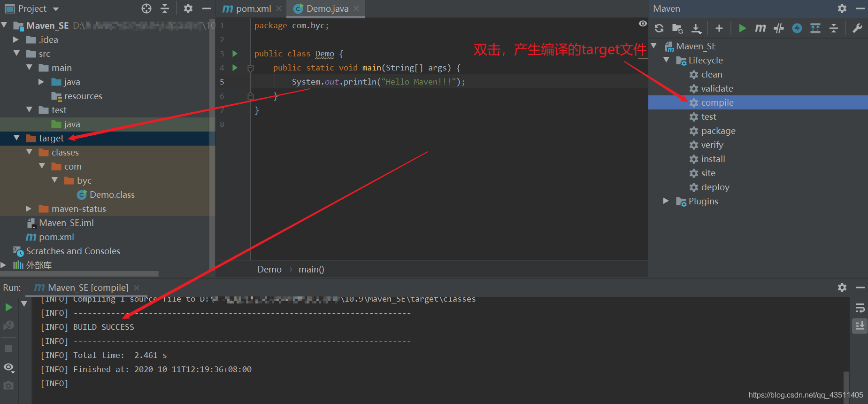868x404 pixels.
Task: Show Maven dependencies diagram icon
Action: coord(815,28)
